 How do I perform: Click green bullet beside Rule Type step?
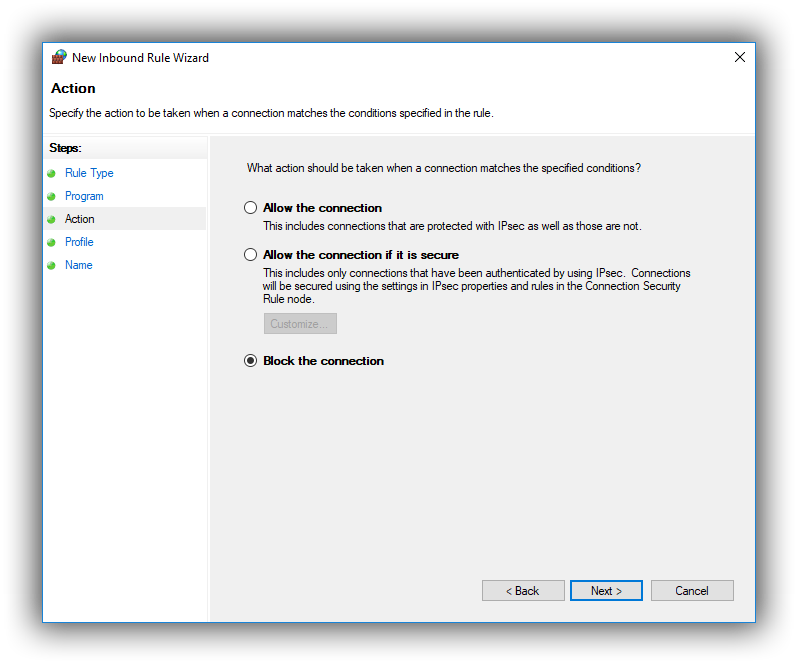click(51, 174)
